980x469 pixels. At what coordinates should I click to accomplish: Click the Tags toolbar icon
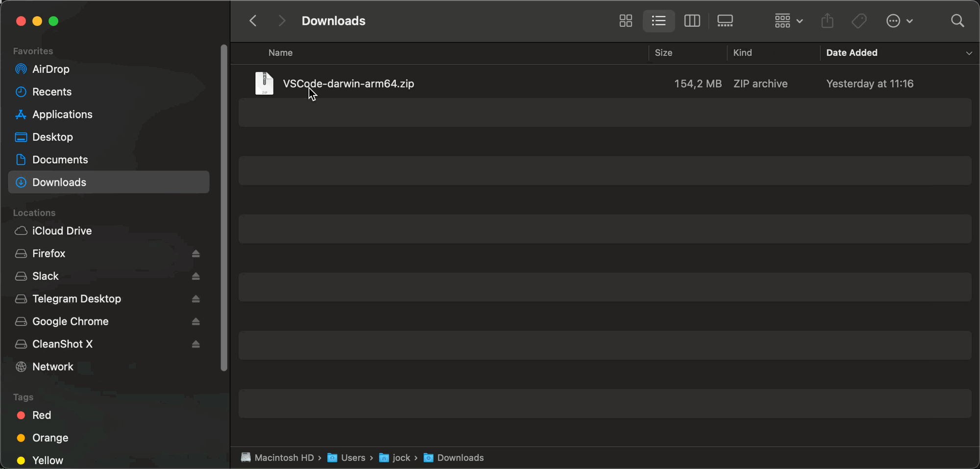click(859, 21)
